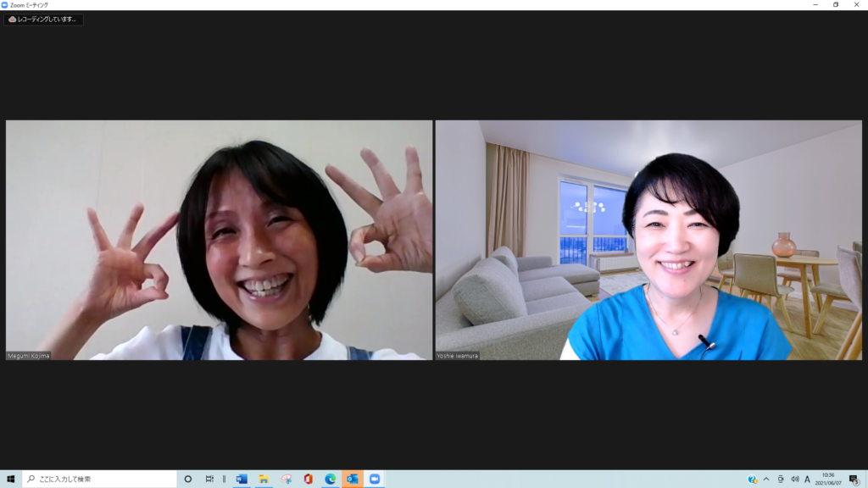Open the network status tray icon

click(x=781, y=479)
